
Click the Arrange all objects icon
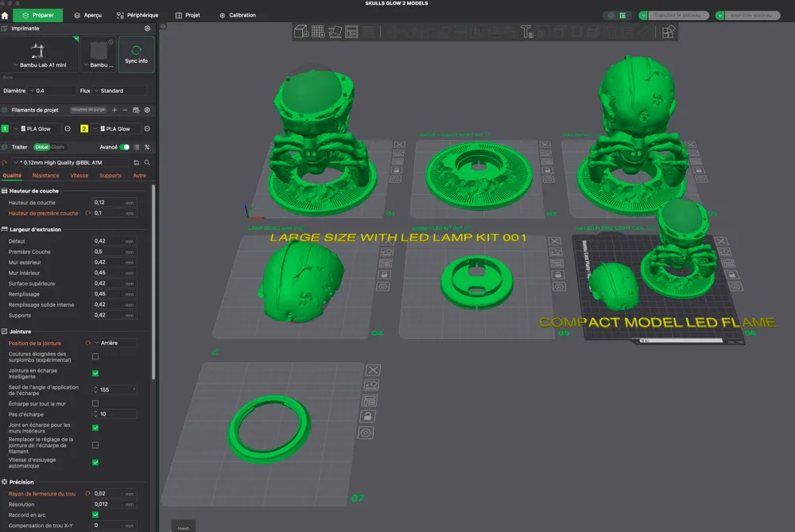(x=352, y=32)
